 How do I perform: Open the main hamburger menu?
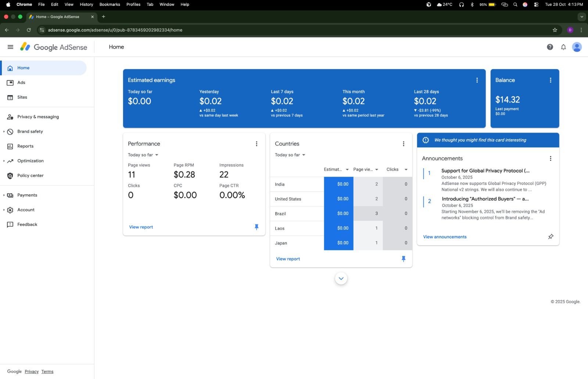pos(10,47)
